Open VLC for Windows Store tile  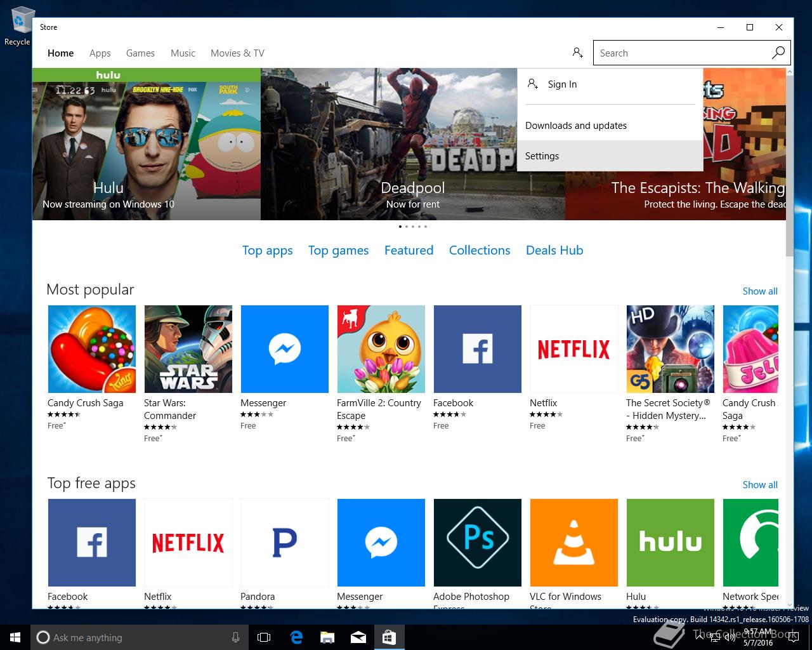(574, 543)
